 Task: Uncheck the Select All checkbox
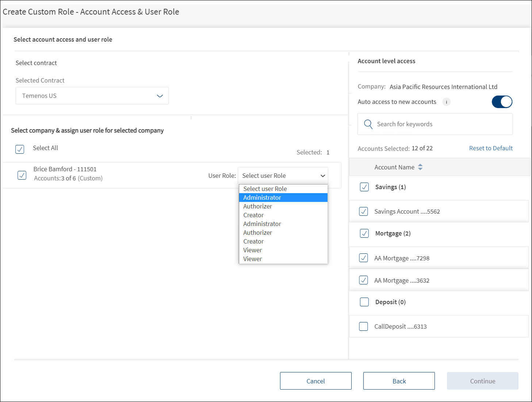20,149
